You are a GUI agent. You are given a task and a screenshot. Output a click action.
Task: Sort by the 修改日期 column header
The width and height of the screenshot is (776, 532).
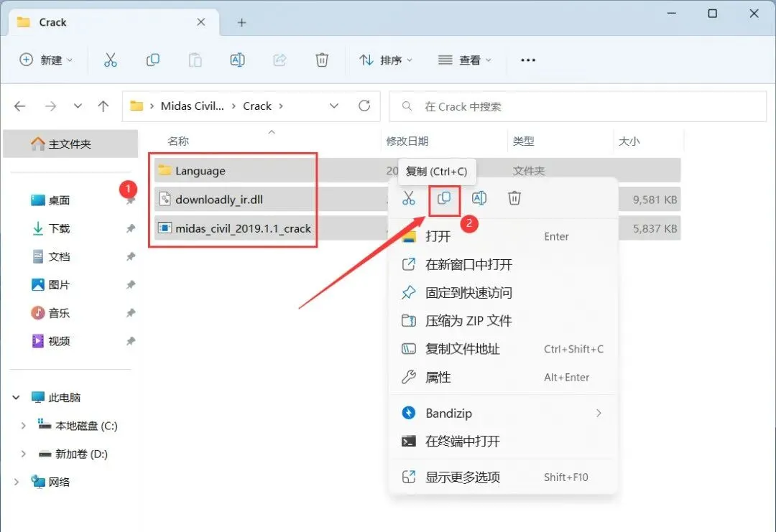407,141
